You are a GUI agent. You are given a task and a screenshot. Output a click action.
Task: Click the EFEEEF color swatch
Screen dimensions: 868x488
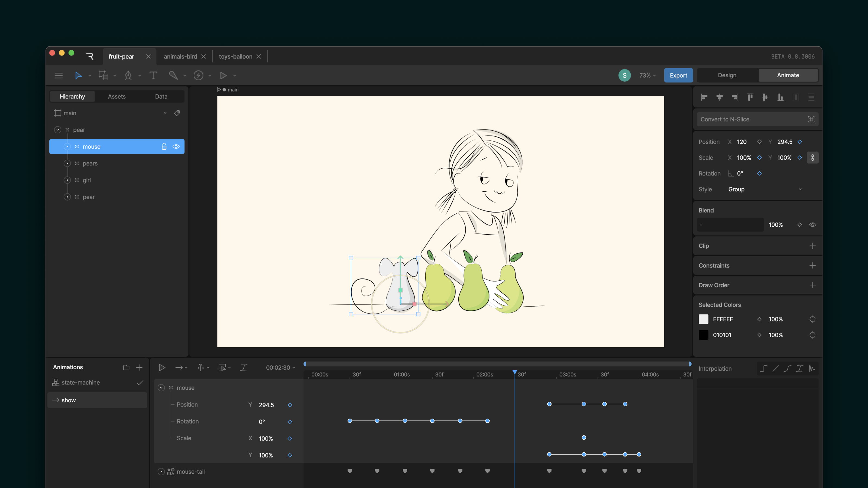click(x=703, y=319)
